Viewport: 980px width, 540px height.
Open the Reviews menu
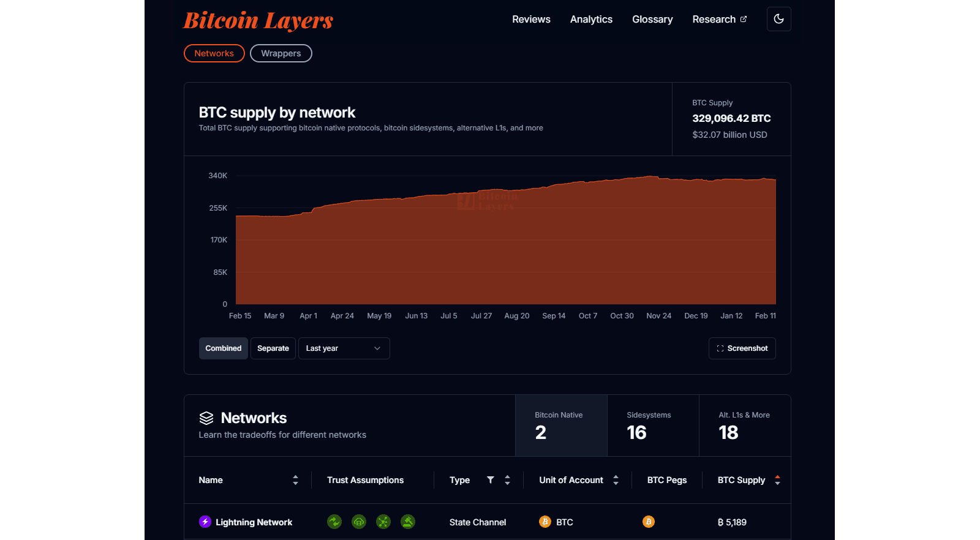tap(531, 20)
